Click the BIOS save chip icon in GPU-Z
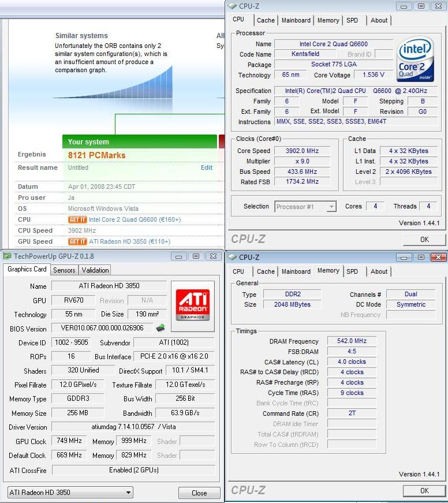 pyautogui.click(x=160, y=328)
